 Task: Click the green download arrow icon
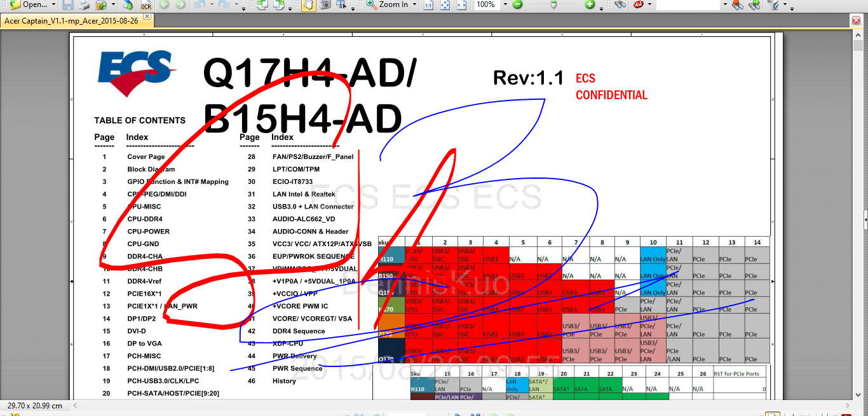128,4
